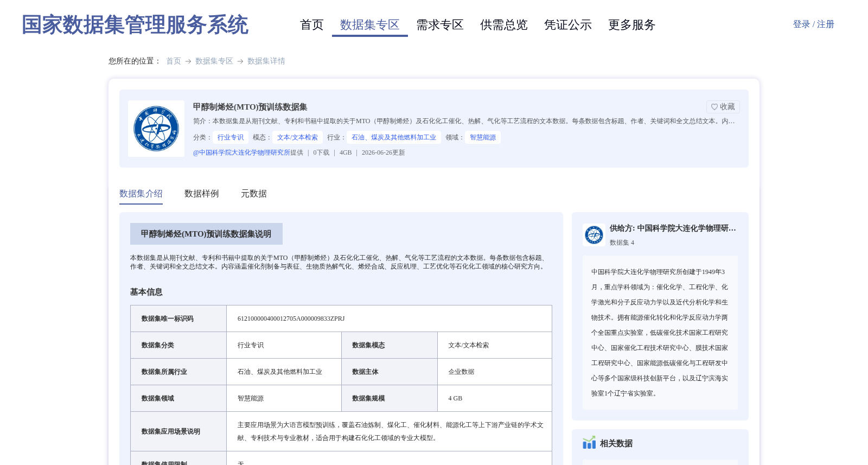The image size is (868, 465).
Task: Open 供需总览 from the top menu
Action: point(504,25)
